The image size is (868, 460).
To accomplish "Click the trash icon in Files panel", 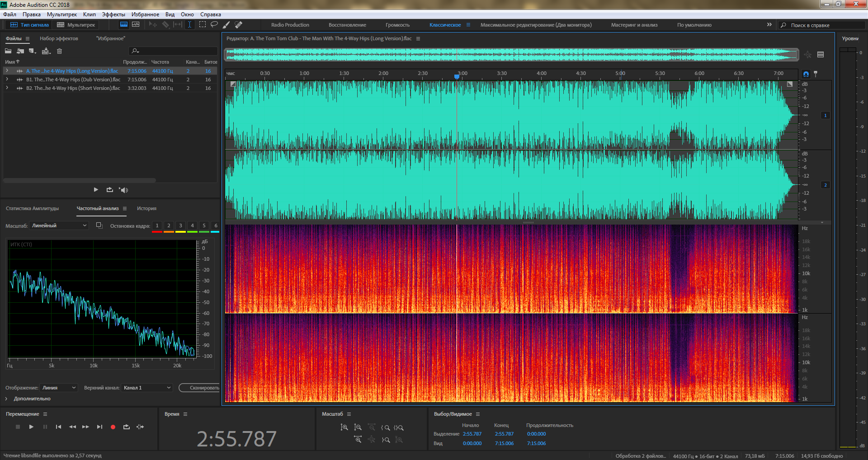I will (59, 51).
